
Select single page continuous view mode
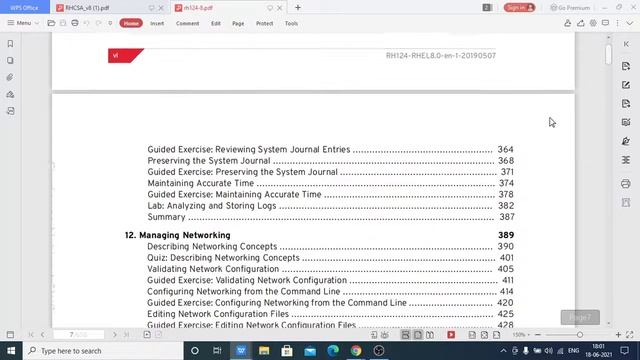click(x=405, y=335)
